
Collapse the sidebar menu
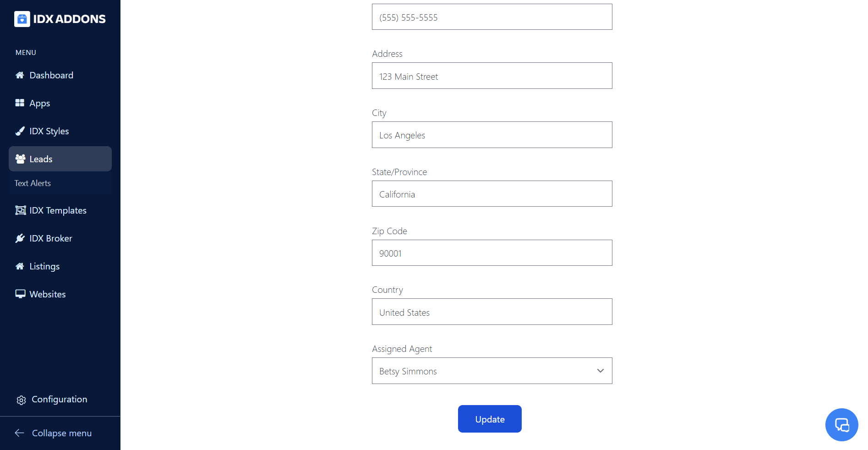pos(53,433)
